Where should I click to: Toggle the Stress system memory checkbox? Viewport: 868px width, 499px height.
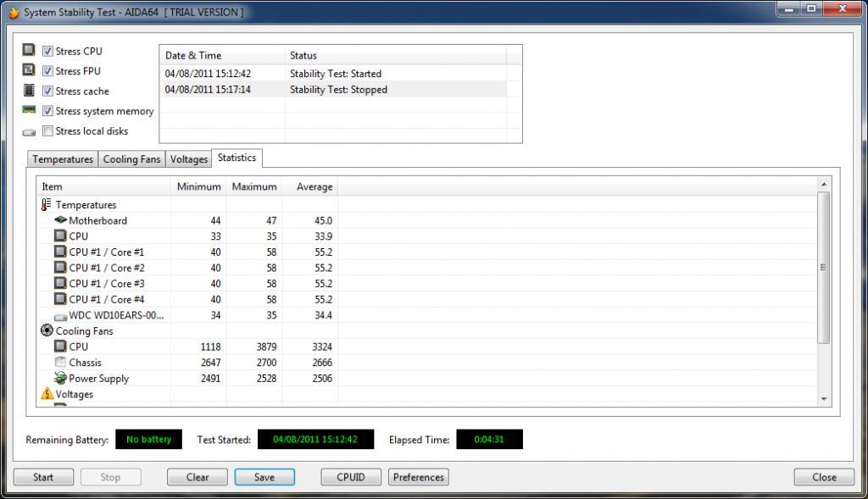pyautogui.click(x=47, y=111)
